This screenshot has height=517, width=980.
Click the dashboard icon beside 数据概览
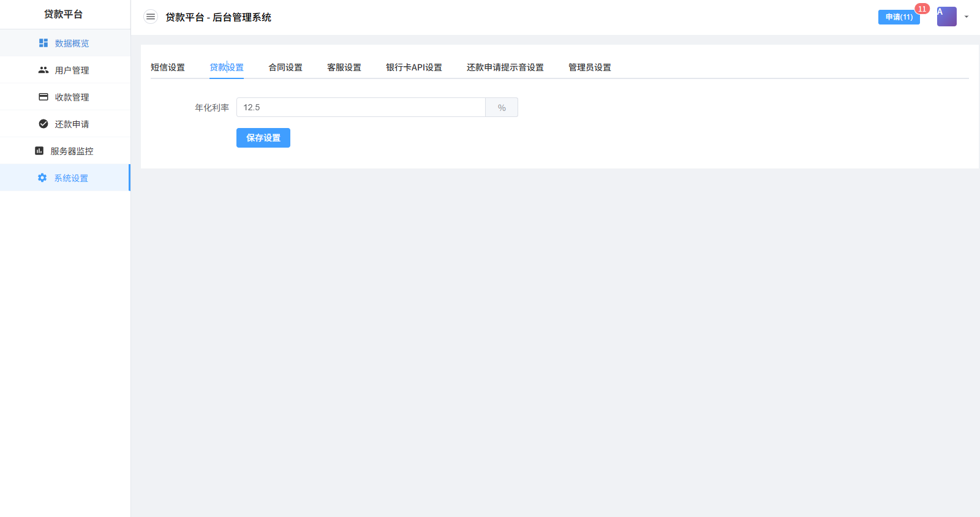point(43,43)
